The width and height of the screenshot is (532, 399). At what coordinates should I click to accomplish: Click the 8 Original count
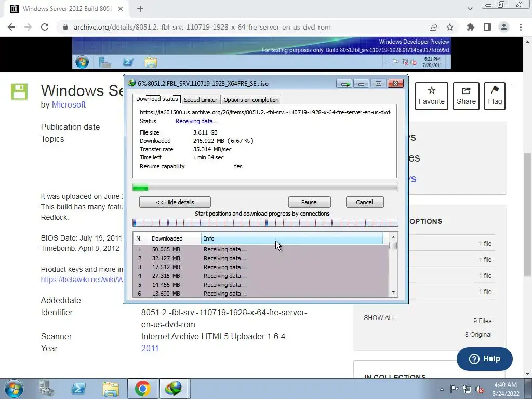[478, 335]
